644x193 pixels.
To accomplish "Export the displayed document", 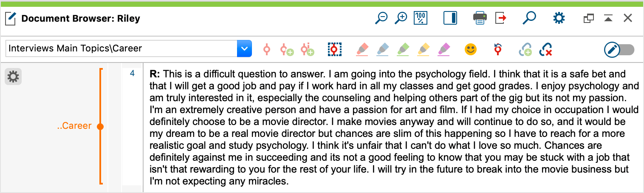I will (x=501, y=18).
